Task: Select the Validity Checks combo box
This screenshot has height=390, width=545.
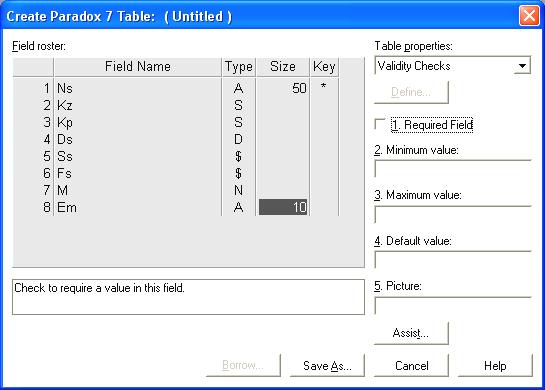Action: 452,66
